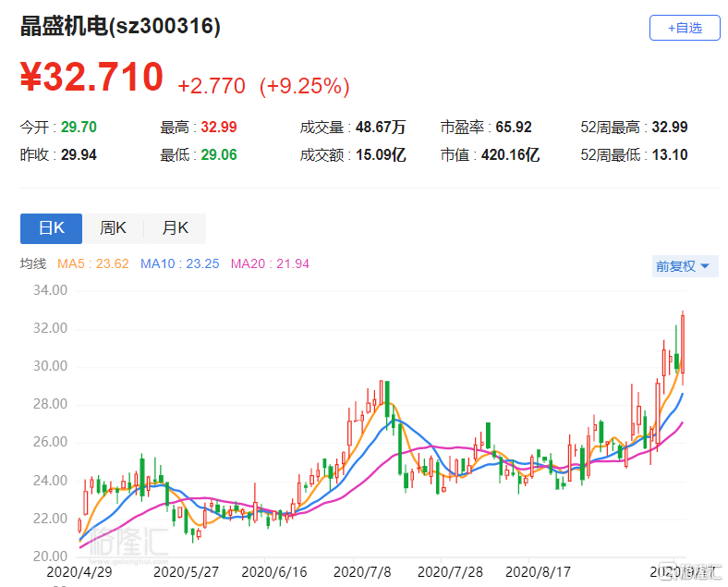728x587 pixels.
Task: Click the 2020/7/8 date axis label
Action: (x=362, y=572)
